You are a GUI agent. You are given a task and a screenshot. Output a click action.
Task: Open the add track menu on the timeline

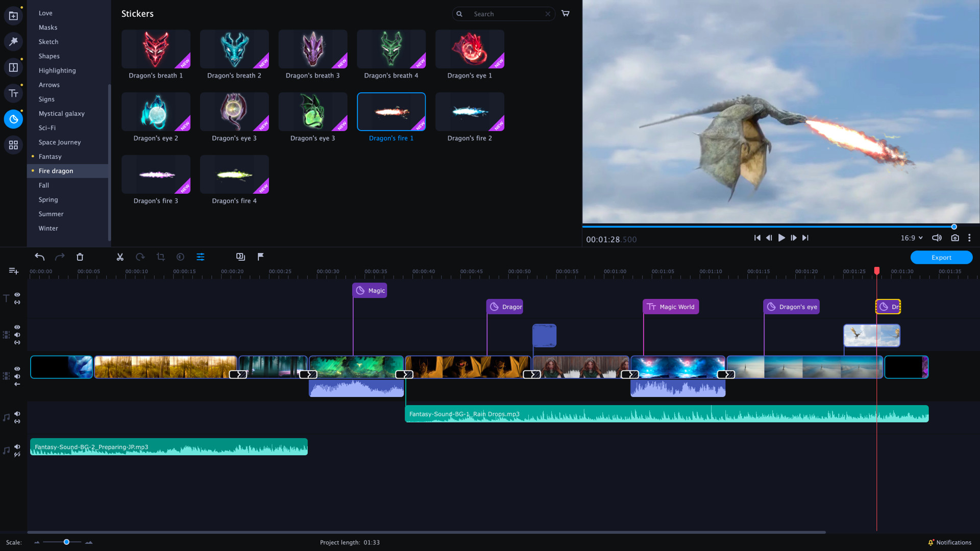coord(13,271)
